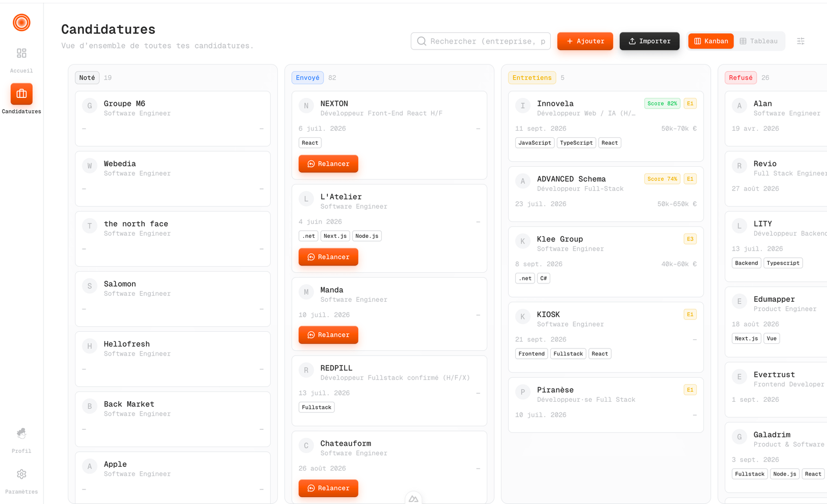This screenshot has width=827, height=504.
Task: Click the Vue tag on Edumapper card
Action: coord(772,338)
